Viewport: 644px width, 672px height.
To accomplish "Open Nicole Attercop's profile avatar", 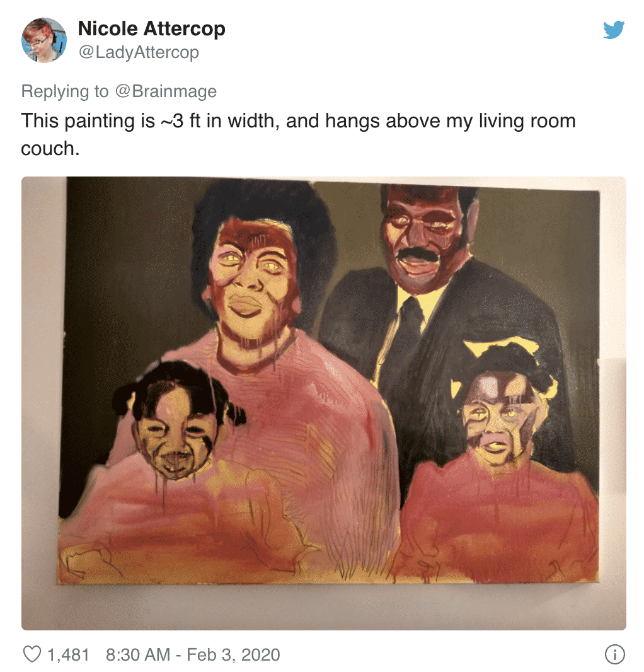I will click(x=44, y=40).
